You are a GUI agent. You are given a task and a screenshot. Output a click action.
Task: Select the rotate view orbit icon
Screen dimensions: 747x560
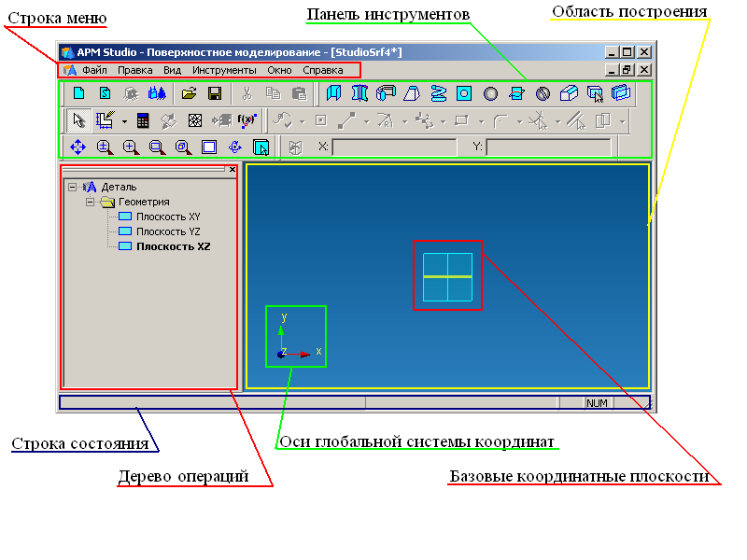(x=235, y=147)
